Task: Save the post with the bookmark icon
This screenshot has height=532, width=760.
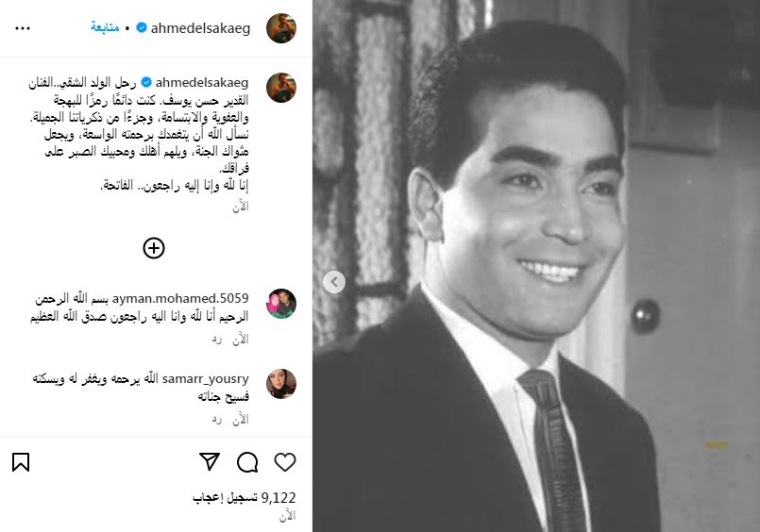Action: coord(21,462)
